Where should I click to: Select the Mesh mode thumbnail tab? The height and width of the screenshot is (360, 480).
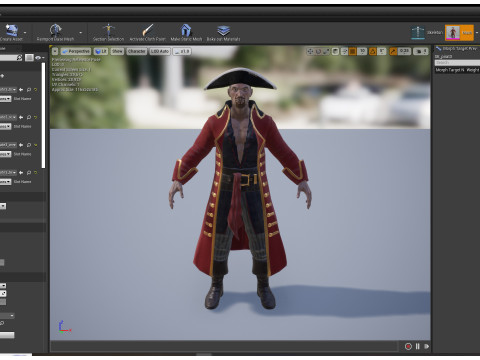(x=459, y=33)
